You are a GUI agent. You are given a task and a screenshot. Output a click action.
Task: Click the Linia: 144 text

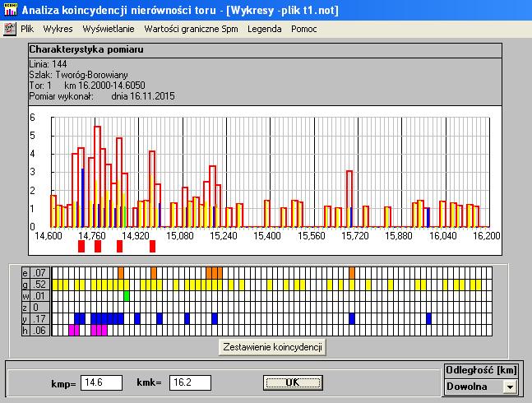point(48,64)
